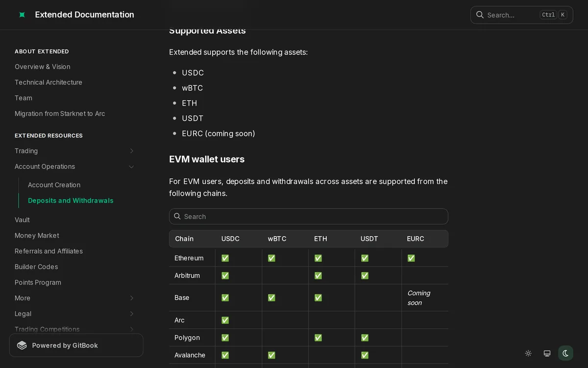Open the Vault page
Viewport: 588px width, 368px height.
pos(22,220)
